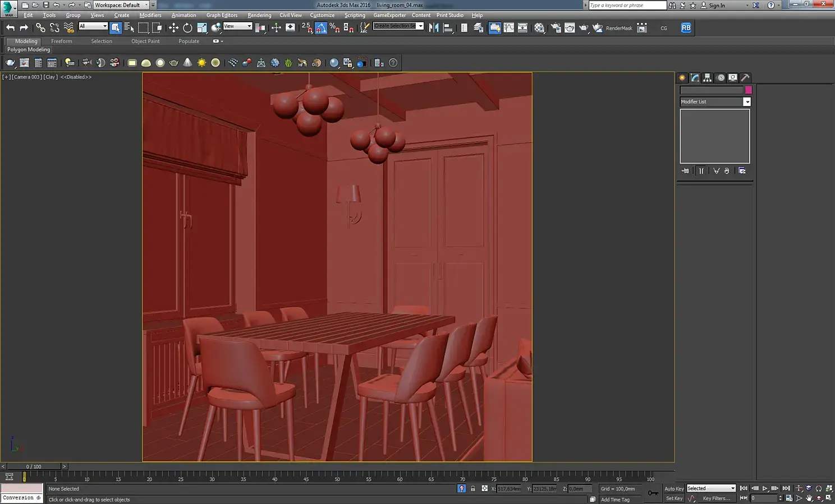Expand the Modifier List dropdown
Viewport: 835px width, 504px height.
747,102
